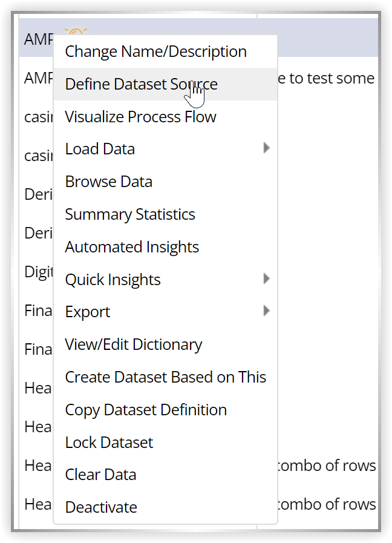
Task: Run Automated Insights
Action: pyautogui.click(x=132, y=247)
